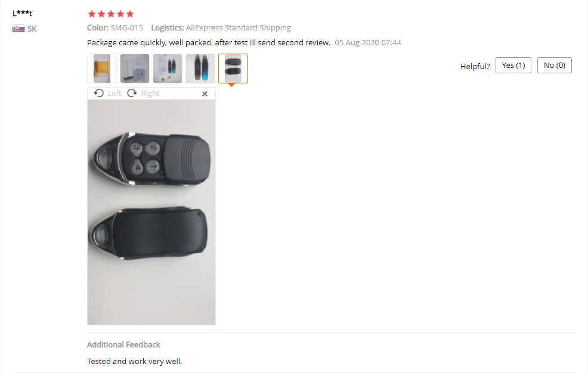
Task: Open the white boxes thumbnail
Action: pyautogui.click(x=135, y=68)
